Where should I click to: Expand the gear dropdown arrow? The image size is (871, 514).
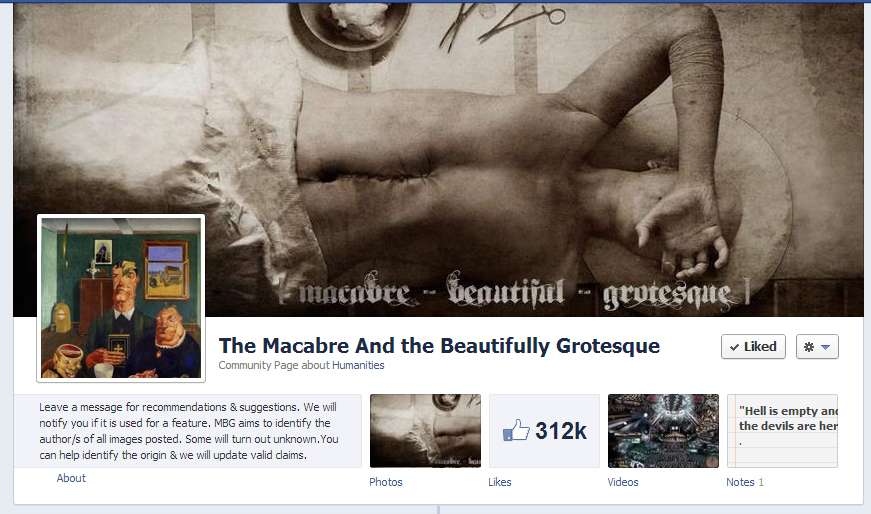[x=825, y=347]
